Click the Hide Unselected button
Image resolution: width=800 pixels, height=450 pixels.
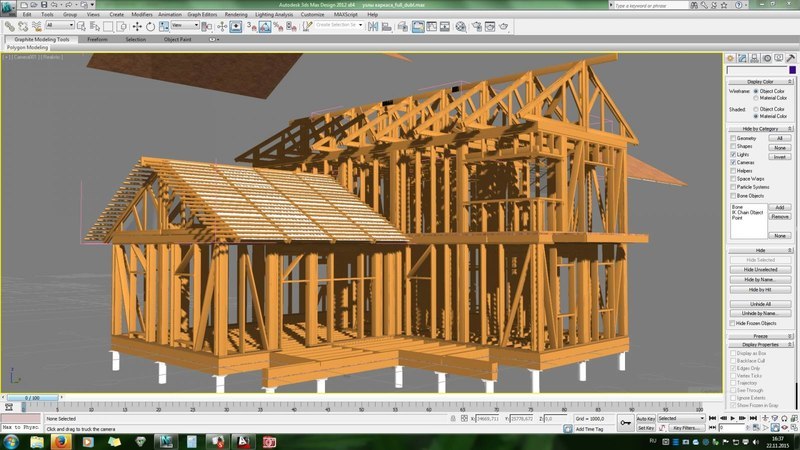760,269
